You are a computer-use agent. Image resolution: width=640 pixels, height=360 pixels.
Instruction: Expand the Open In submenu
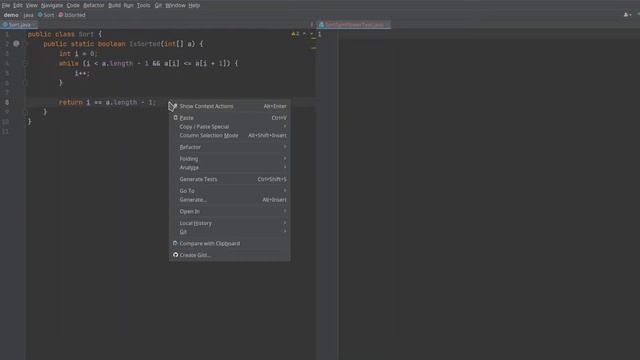(x=230, y=211)
